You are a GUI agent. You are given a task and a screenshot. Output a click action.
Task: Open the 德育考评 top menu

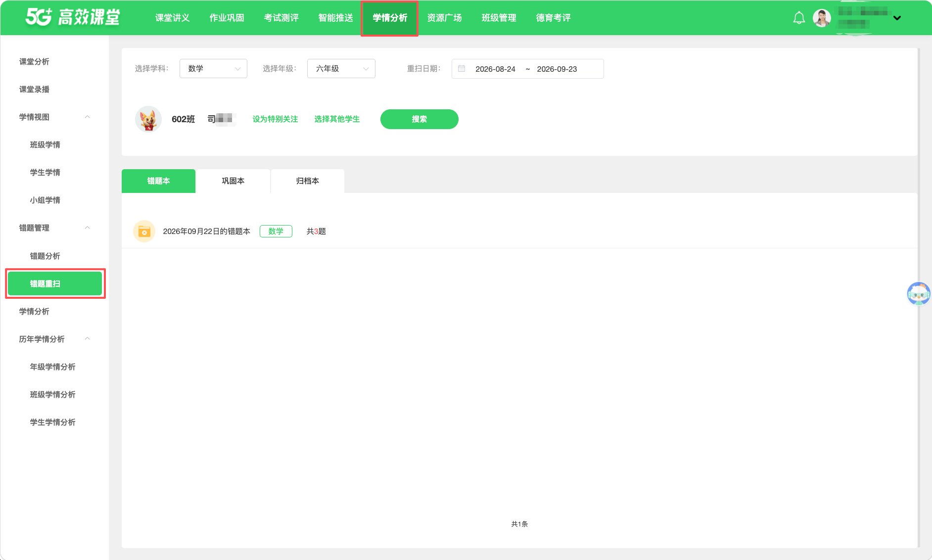[554, 18]
